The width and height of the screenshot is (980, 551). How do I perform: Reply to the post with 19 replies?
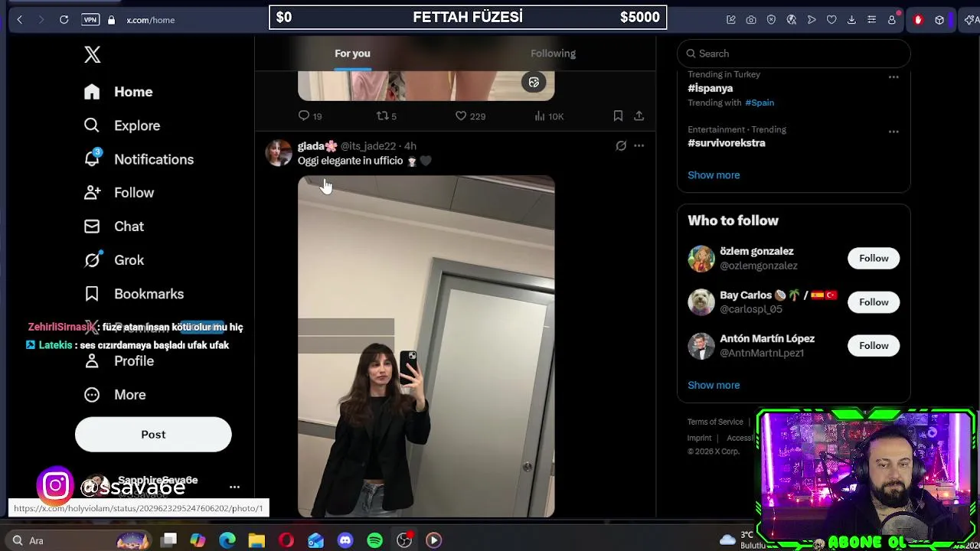(310, 116)
